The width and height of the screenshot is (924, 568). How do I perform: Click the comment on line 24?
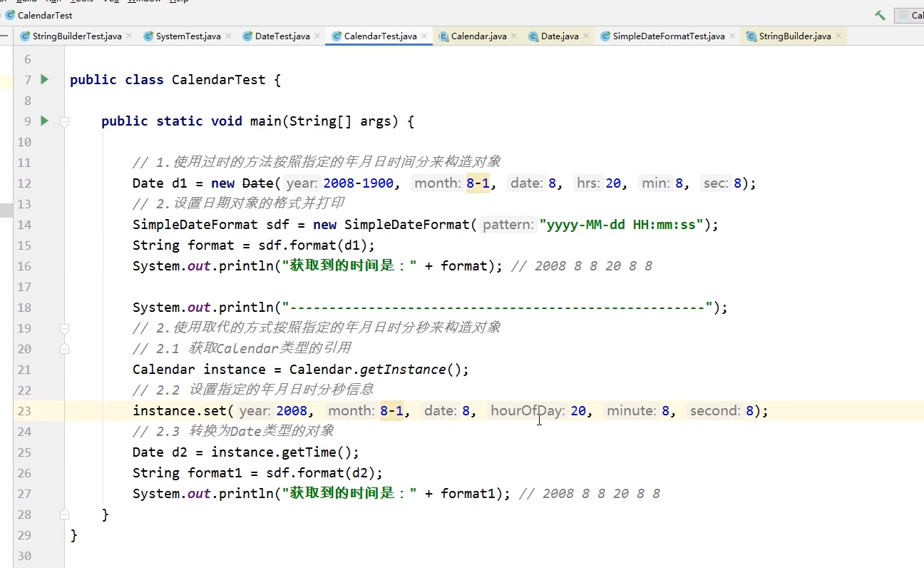(233, 432)
